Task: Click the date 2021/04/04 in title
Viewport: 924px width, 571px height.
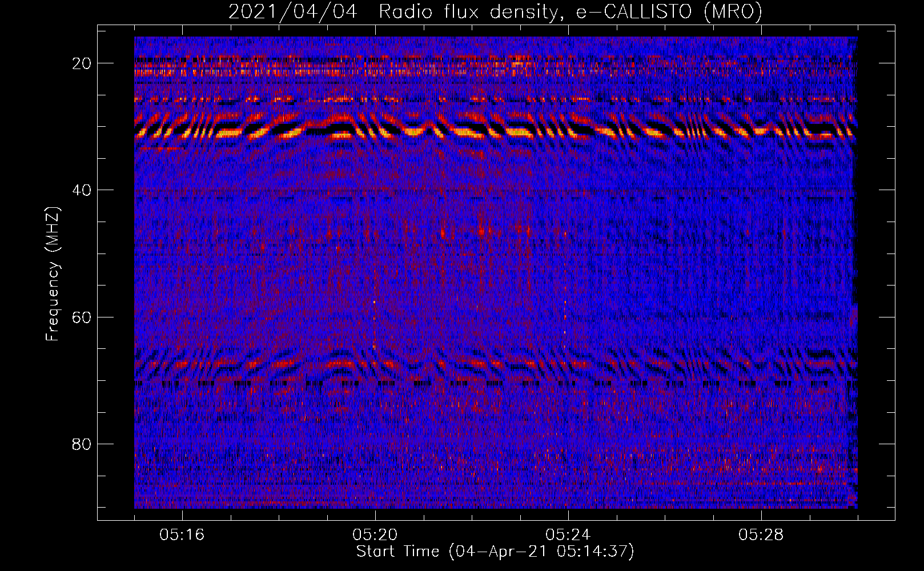Action: [x=292, y=12]
